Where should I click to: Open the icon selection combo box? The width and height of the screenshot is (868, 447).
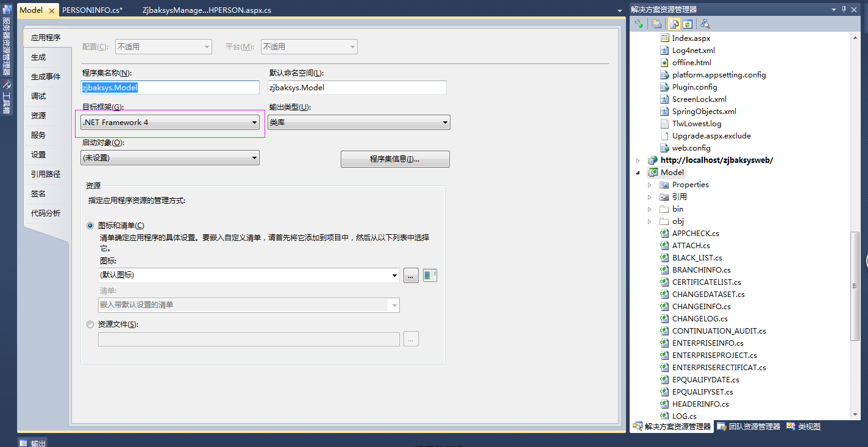click(x=249, y=275)
